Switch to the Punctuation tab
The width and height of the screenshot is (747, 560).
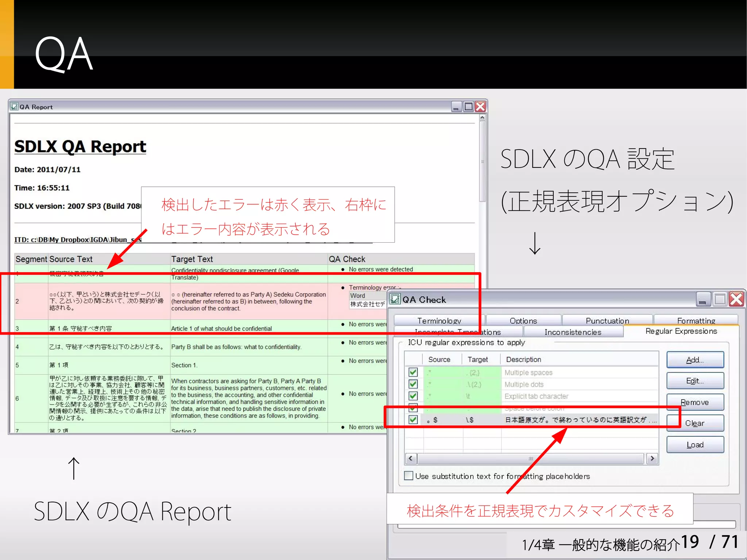pyautogui.click(x=607, y=321)
